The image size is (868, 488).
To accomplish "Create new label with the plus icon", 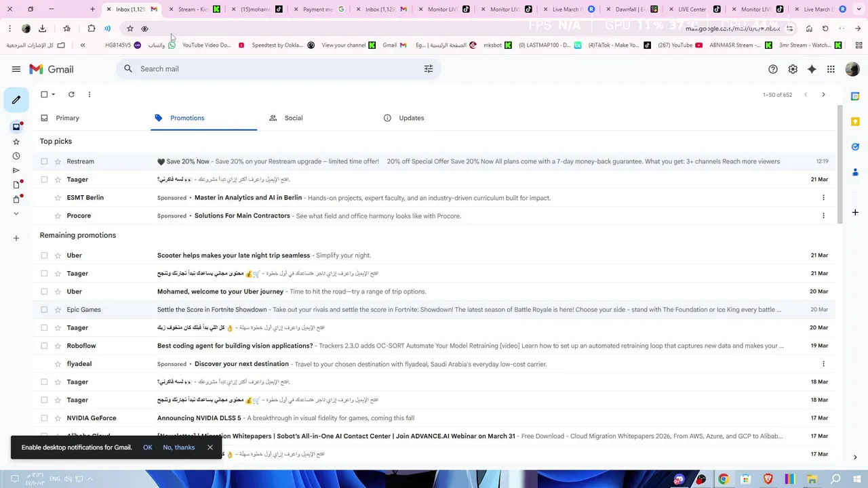I will pos(16,238).
